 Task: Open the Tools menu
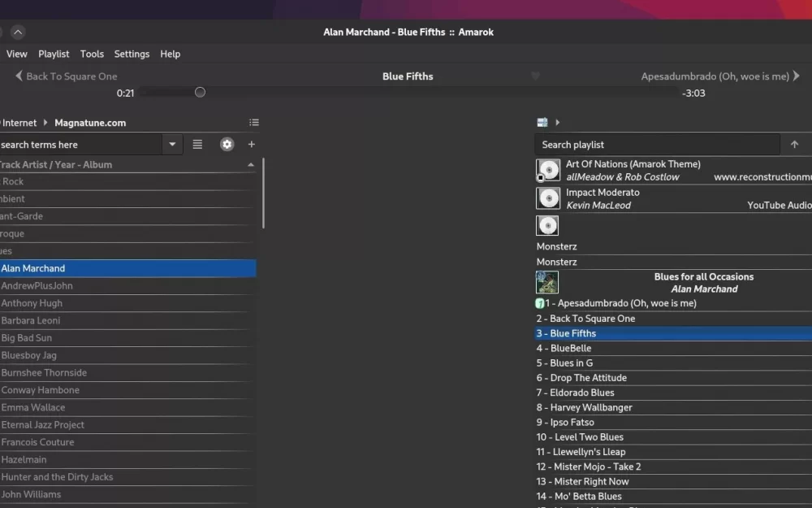coord(91,54)
